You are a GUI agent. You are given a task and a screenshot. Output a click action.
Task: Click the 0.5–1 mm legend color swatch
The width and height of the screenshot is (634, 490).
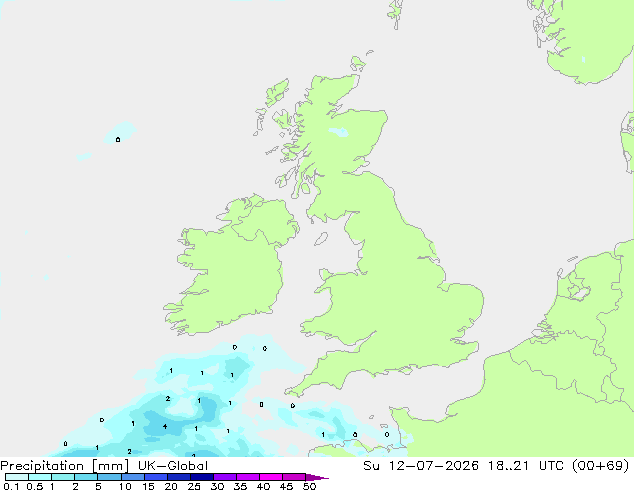[40, 477]
